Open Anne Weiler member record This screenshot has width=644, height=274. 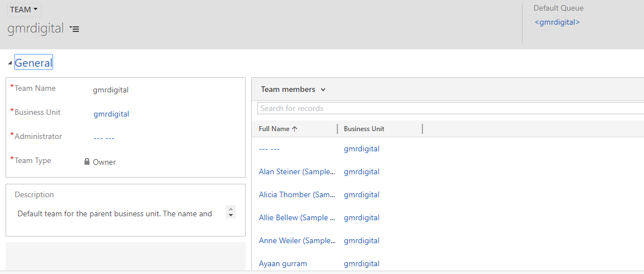click(297, 241)
